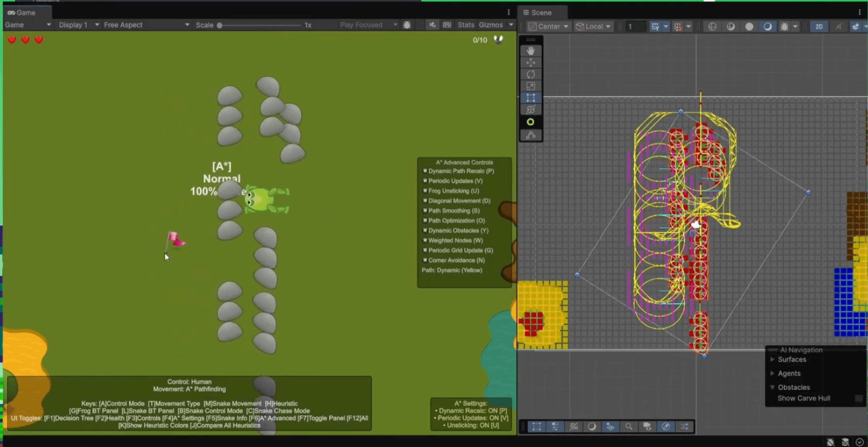Open the Display 1 dropdown
The image size is (868, 447).
[x=78, y=25]
